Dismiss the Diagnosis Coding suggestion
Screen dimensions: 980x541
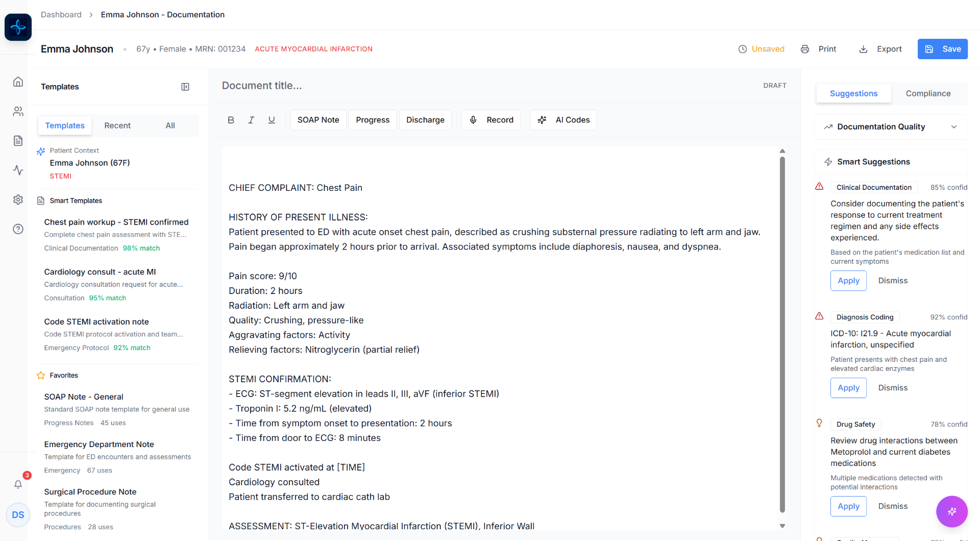tap(893, 388)
